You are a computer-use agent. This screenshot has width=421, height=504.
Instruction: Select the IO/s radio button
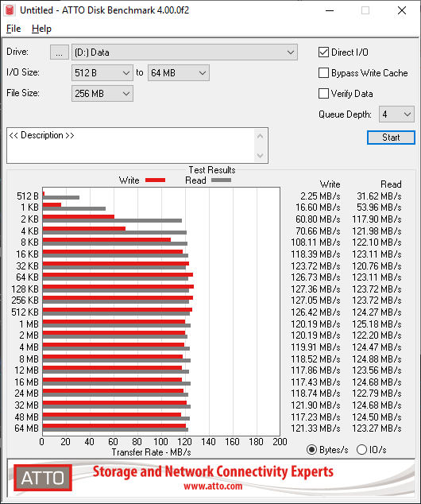pos(361,450)
